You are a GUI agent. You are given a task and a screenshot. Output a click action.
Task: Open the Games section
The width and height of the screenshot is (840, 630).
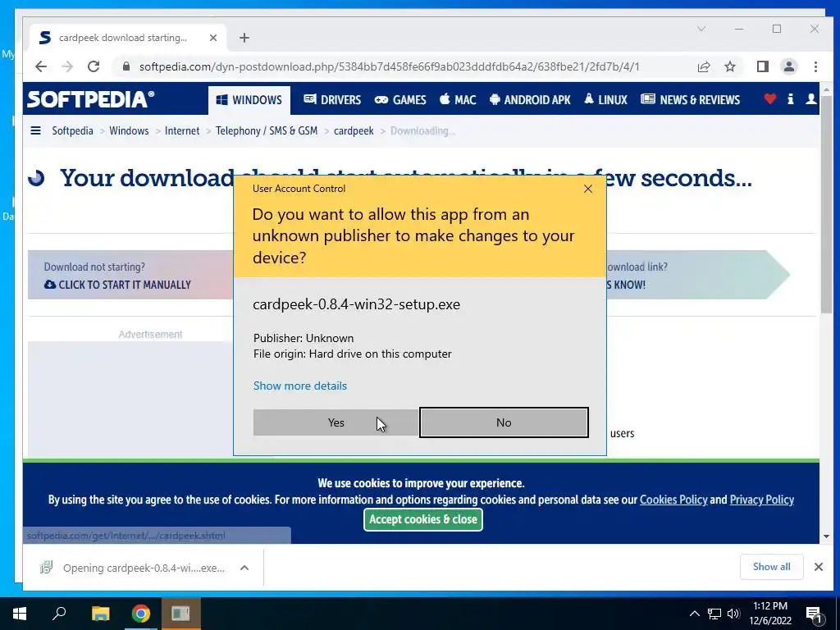(x=400, y=100)
